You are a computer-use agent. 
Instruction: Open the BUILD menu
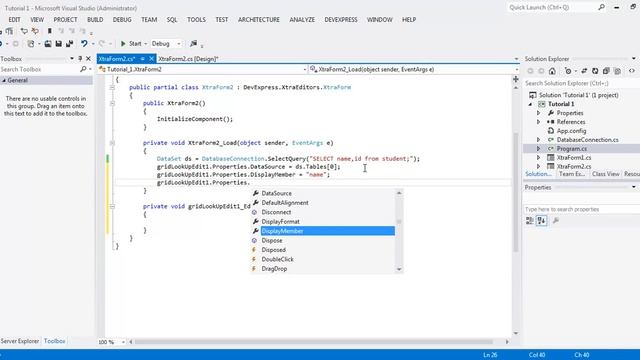pyautogui.click(x=95, y=20)
